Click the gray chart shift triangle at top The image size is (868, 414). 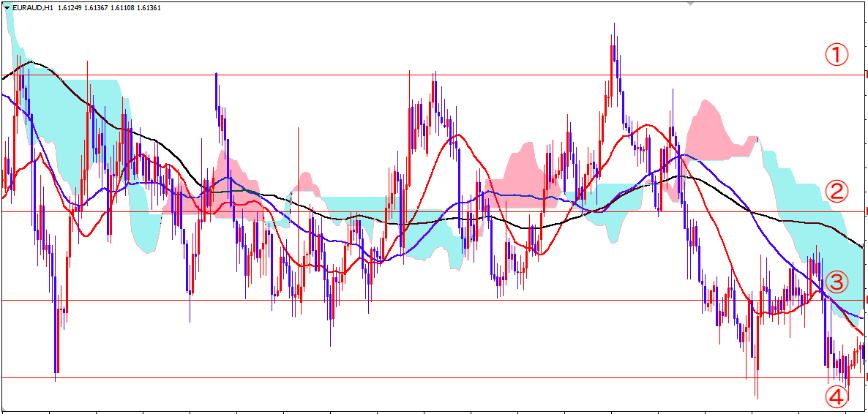[689, 4]
